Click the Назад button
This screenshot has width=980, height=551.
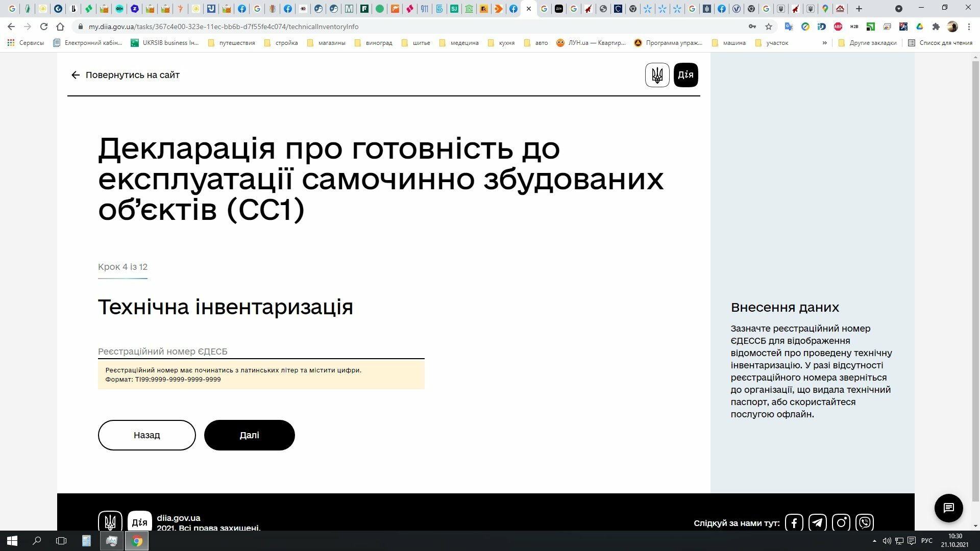click(147, 435)
